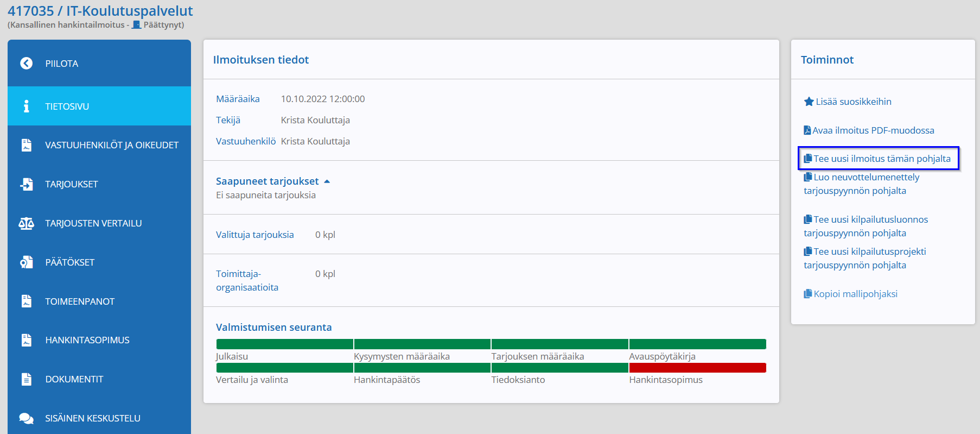Click the Sisäinen keskustelu chat icon

click(26, 418)
